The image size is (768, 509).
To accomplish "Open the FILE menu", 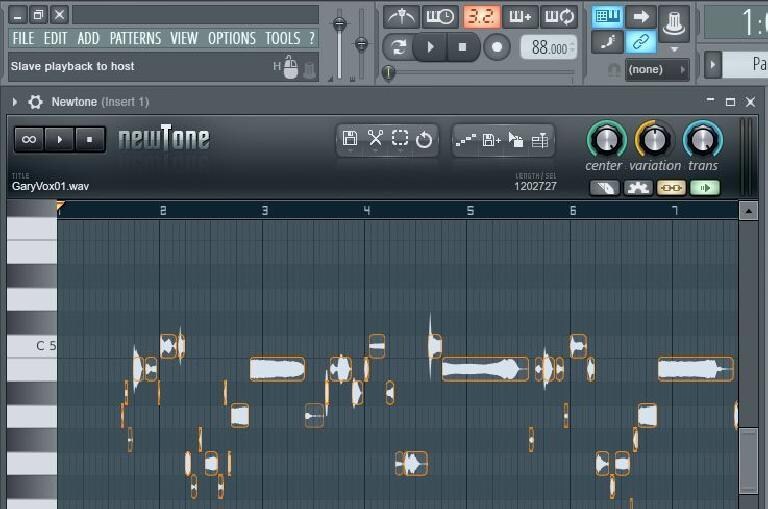I will [24, 38].
